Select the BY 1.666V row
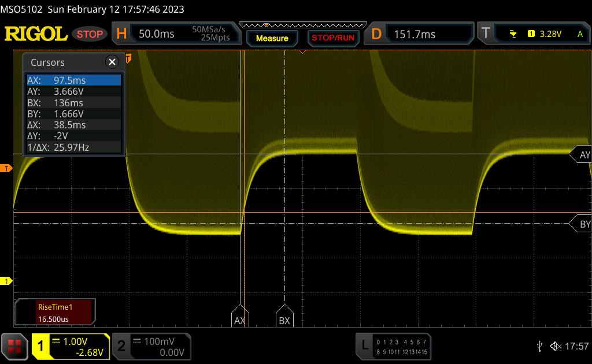 [73, 114]
